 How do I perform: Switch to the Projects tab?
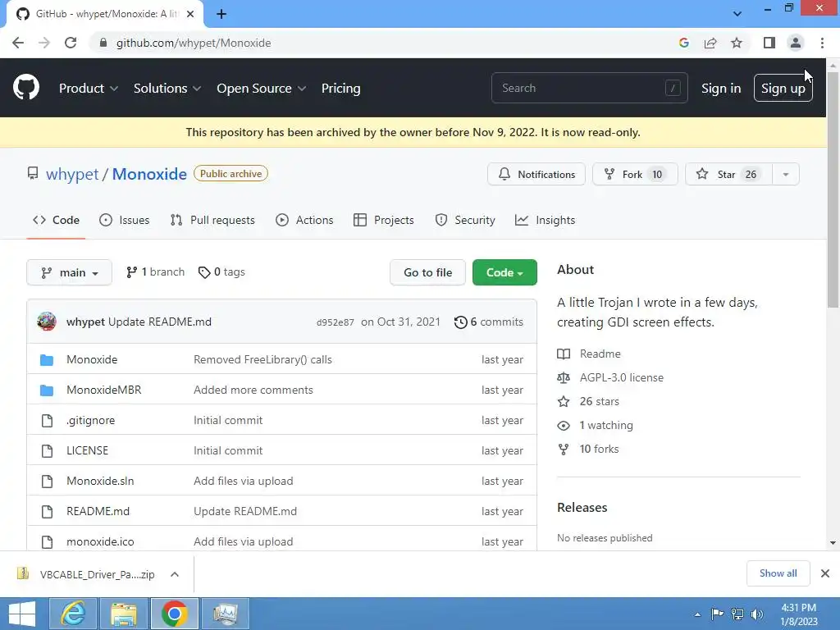pyautogui.click(x=384, y=220)
